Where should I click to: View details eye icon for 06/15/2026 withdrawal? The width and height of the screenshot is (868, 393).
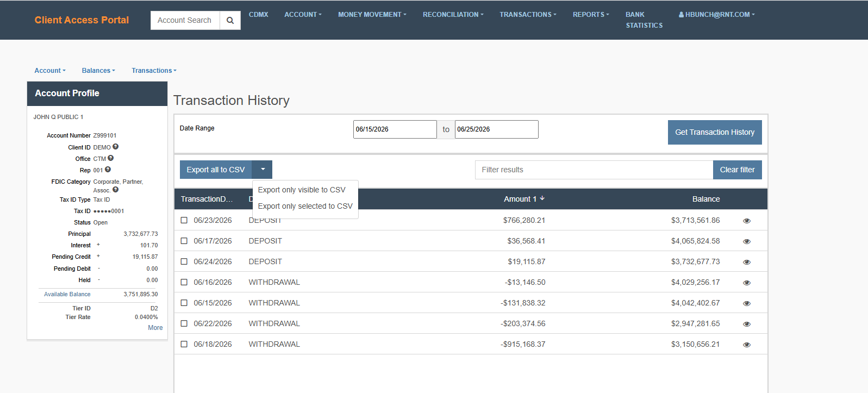pos(747,303)
